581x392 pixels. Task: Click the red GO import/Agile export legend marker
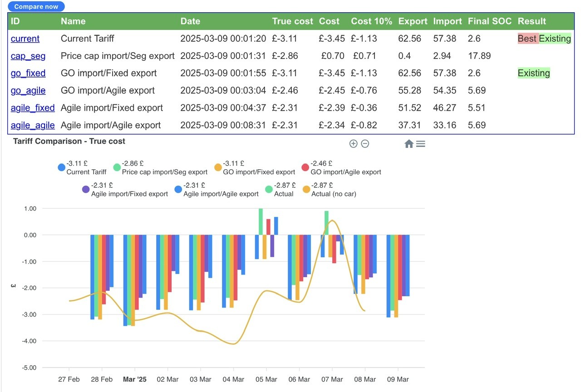pos(305,167)
